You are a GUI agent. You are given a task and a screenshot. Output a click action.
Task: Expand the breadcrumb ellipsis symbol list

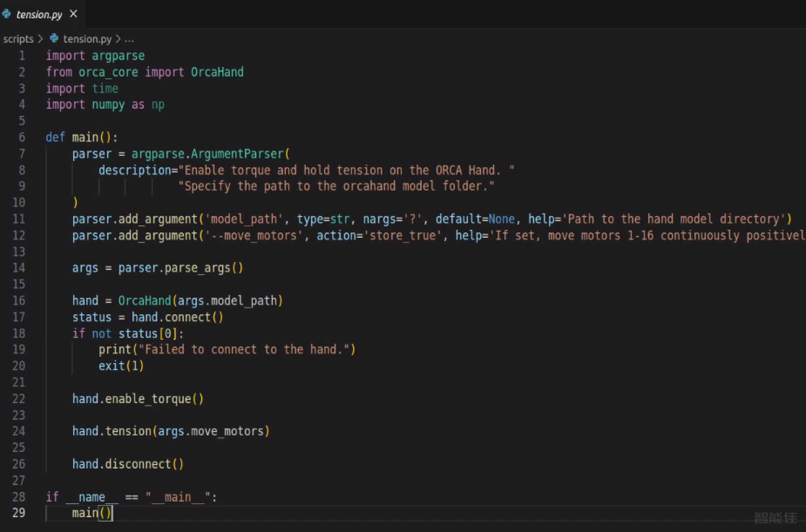[x=129, y=39]
